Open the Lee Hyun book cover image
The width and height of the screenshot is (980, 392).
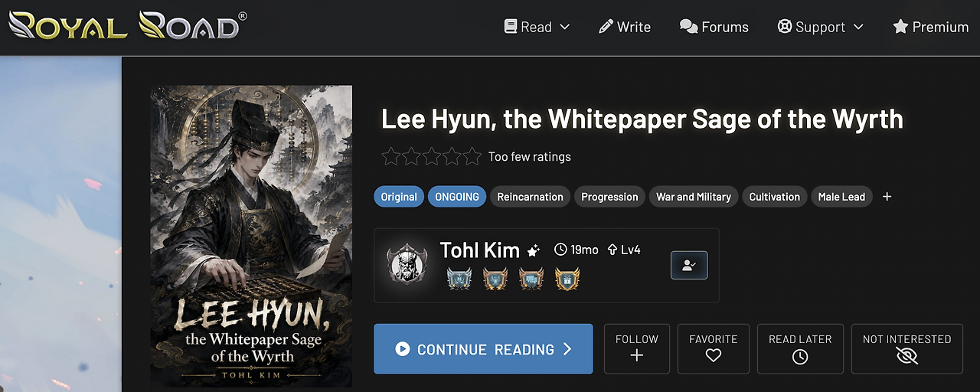point(251,236)
